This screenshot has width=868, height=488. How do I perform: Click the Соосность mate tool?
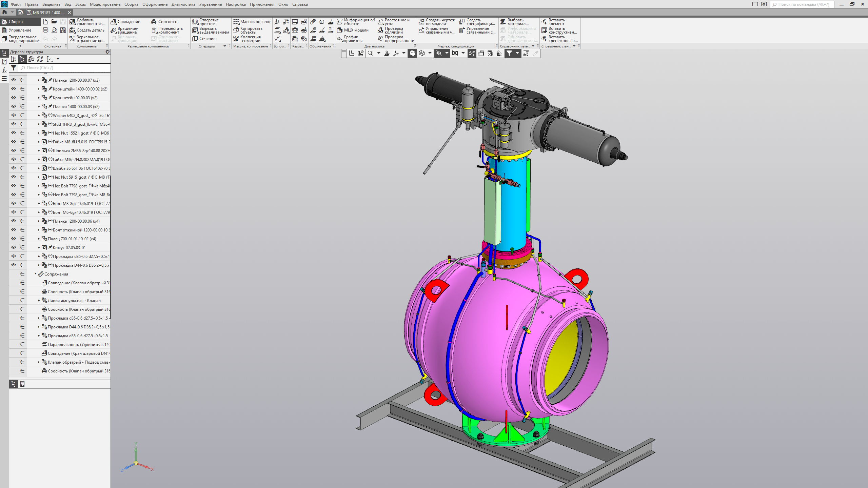pyautogui.click(x=165, y=22)
